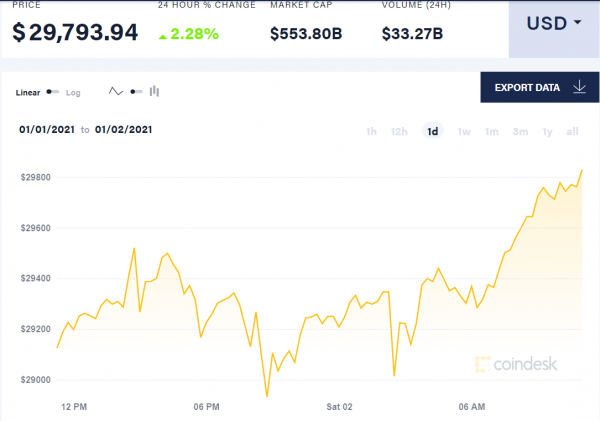Select the 1h time range tab
Screen dimensions: 600x421
click(371, 132)
